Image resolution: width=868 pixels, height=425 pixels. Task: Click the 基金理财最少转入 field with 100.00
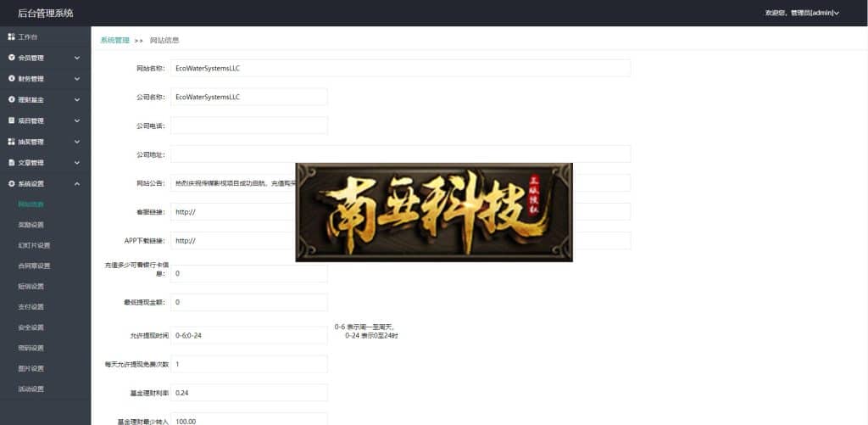[x=248, y=420]
